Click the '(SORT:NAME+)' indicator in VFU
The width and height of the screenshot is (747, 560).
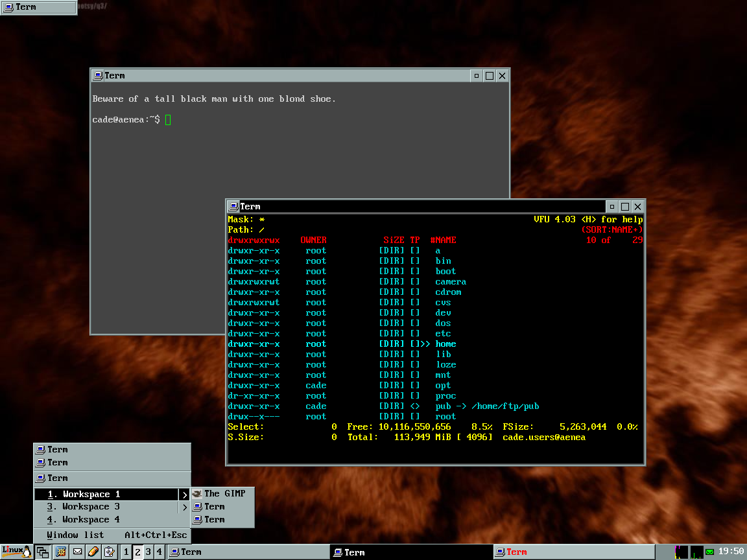point(612,230)
